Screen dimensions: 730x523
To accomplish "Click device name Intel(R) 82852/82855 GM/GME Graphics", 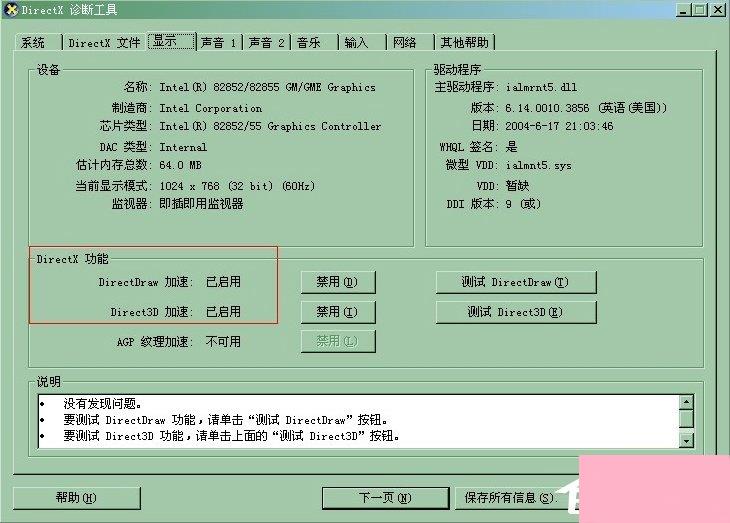I will 267,87.
